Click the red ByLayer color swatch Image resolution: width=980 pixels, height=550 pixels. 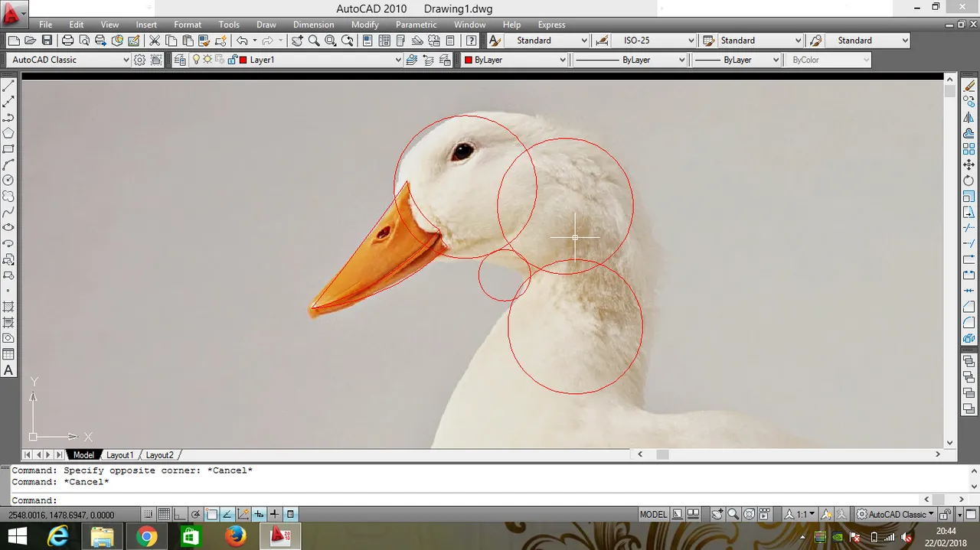469,60
